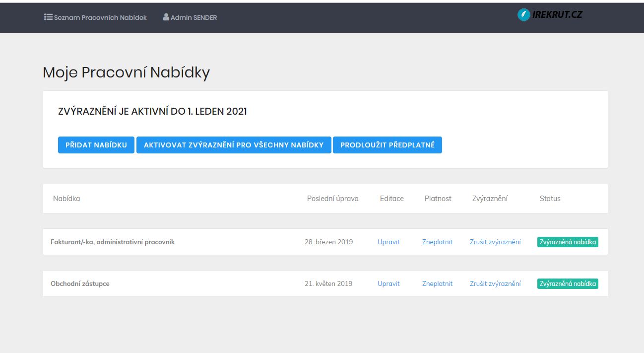Click the Poslední úprava column header
This screenshot has width=644, height=353.
coord(332,199)
